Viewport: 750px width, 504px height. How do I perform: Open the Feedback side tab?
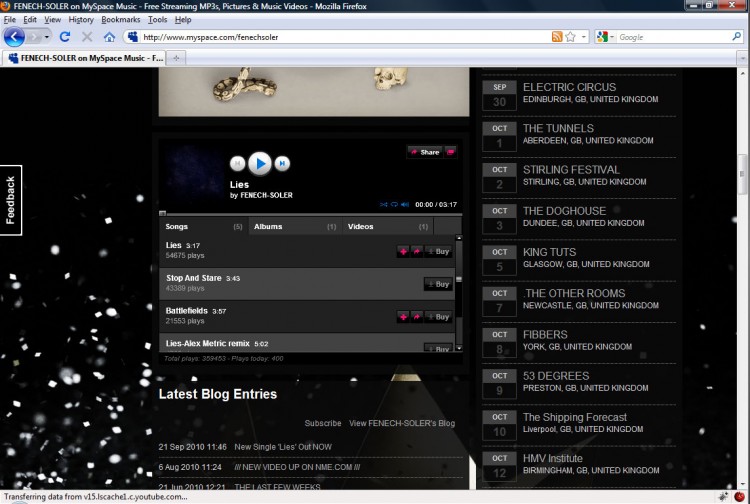point(11,200)
